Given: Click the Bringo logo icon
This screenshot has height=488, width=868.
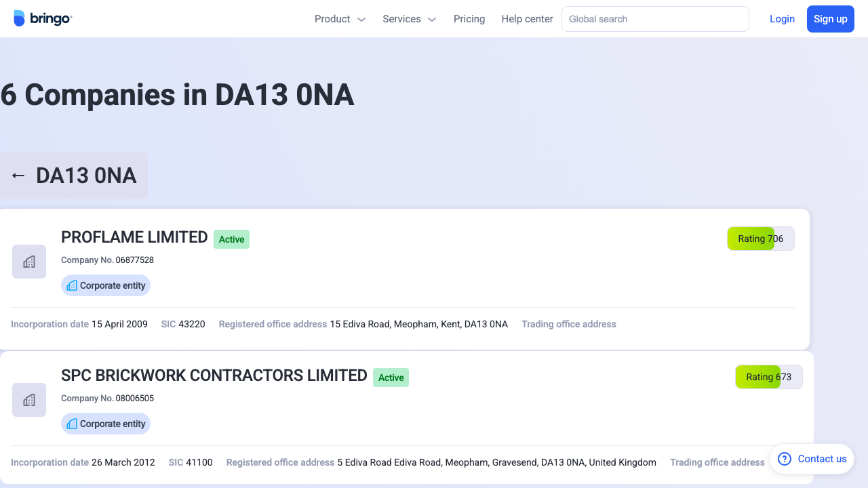Looking at the screenshot, I should [x=19, y=19].
